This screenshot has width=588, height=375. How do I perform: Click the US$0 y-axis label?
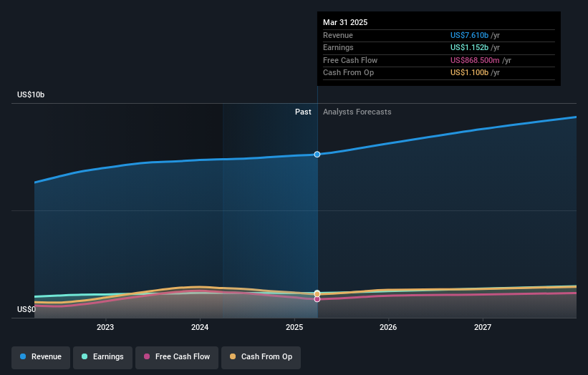pos(26,309)
